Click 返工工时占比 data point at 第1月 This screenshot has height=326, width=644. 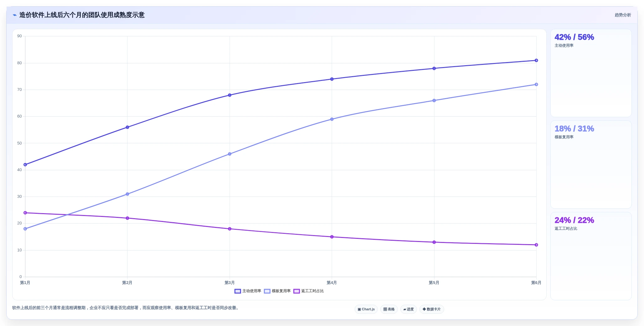point(25,213)
